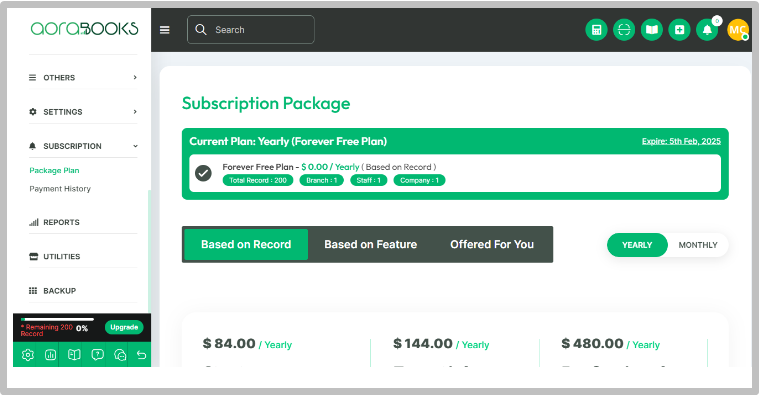Click the help question icon in bottom toolbar
Image resolution: width=760 pixels, height=396 pixels.
click(x=97, y=355)
